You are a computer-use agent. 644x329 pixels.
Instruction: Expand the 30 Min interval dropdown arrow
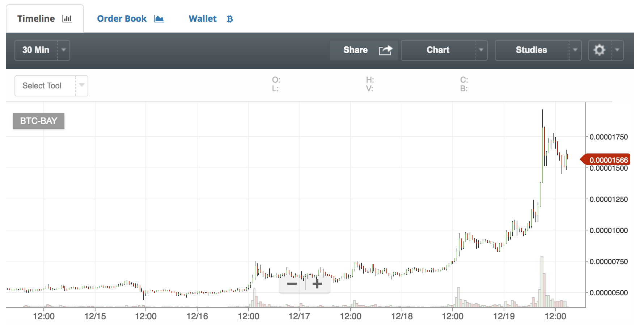click(x=64, y=50)
